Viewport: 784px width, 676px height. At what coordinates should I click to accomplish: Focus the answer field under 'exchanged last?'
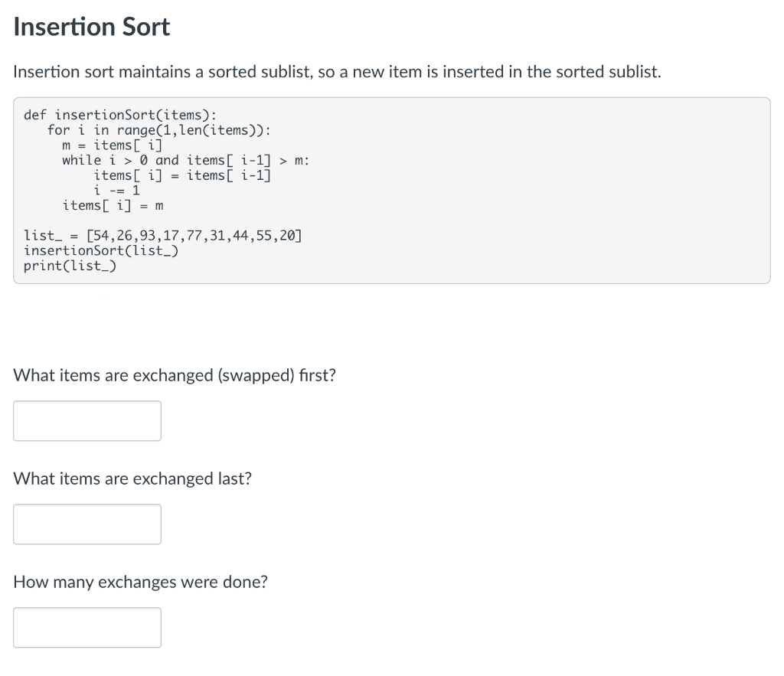tap(87, 524)
